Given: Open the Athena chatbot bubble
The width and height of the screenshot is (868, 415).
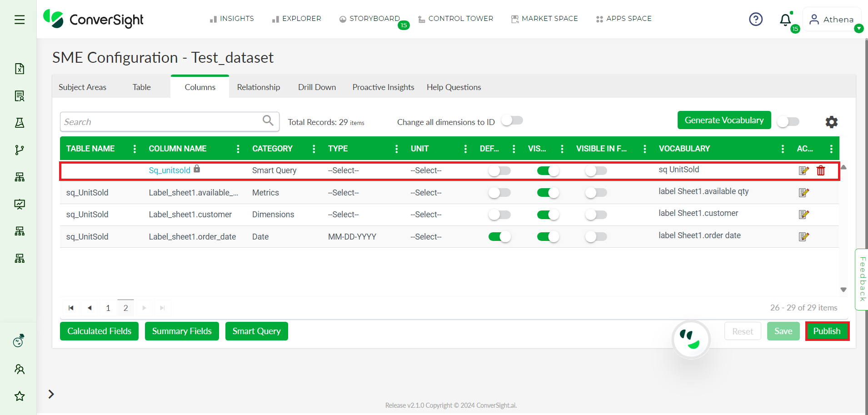Looking at the screenshot, I should (x=691, y=340).
